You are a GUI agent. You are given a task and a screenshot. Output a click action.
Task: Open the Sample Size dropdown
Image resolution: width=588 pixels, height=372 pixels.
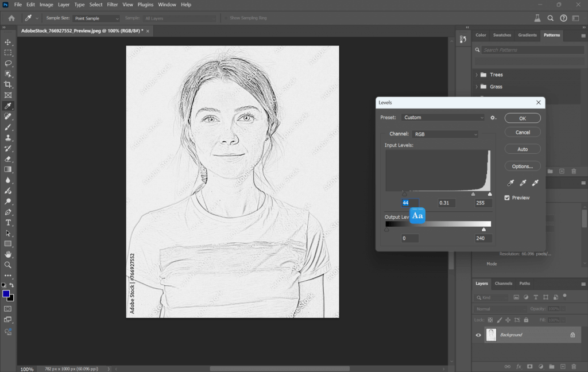(x=96, y=18)
